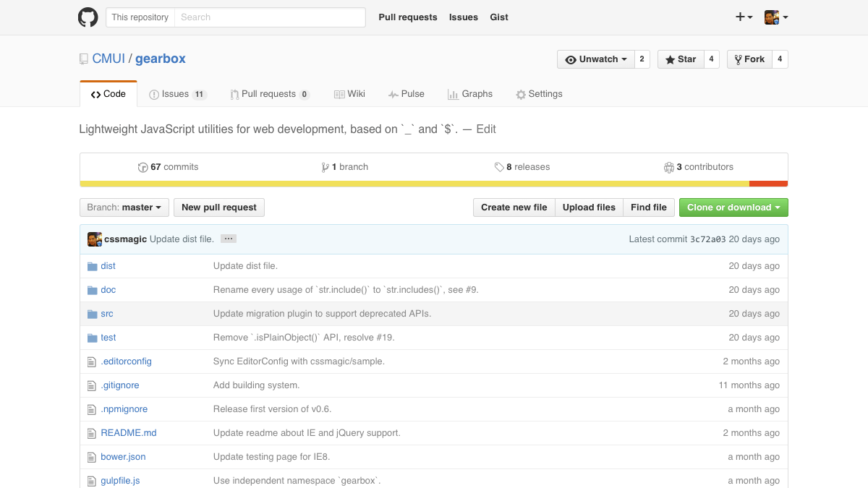Viewport: 868px width, 488px height.
Task: Open the Pull requests repository tab
Action: (271, 94)
